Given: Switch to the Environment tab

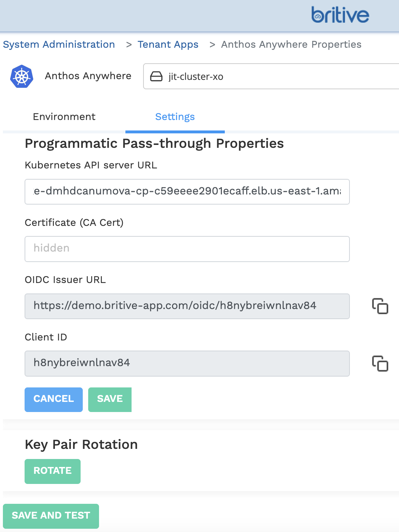Looking at the screenshot, I should pos(64,117).
